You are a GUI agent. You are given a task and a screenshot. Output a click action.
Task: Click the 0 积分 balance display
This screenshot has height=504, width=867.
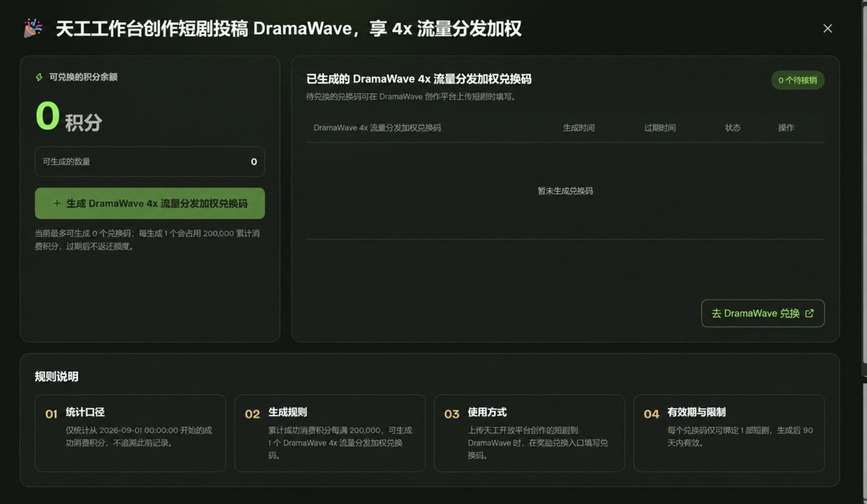coord(69,117)
